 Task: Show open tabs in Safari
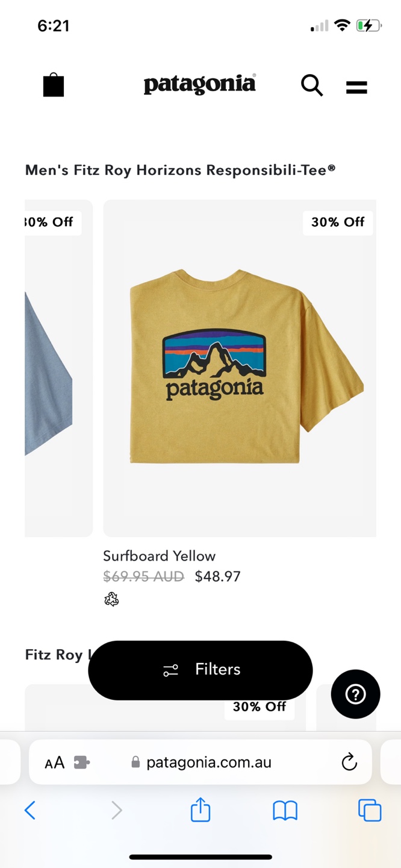click(x=370, y=810)
